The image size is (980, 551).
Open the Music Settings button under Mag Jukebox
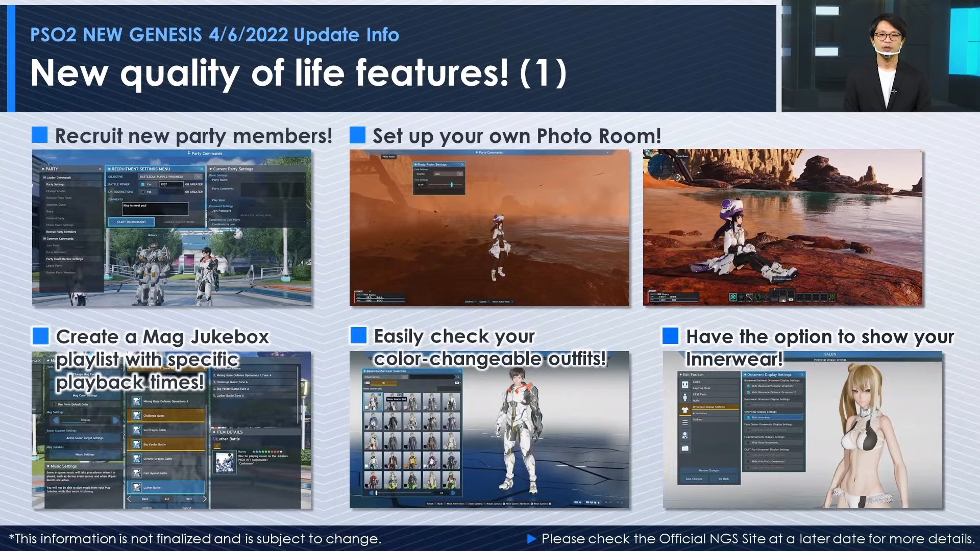coord(85,455)
